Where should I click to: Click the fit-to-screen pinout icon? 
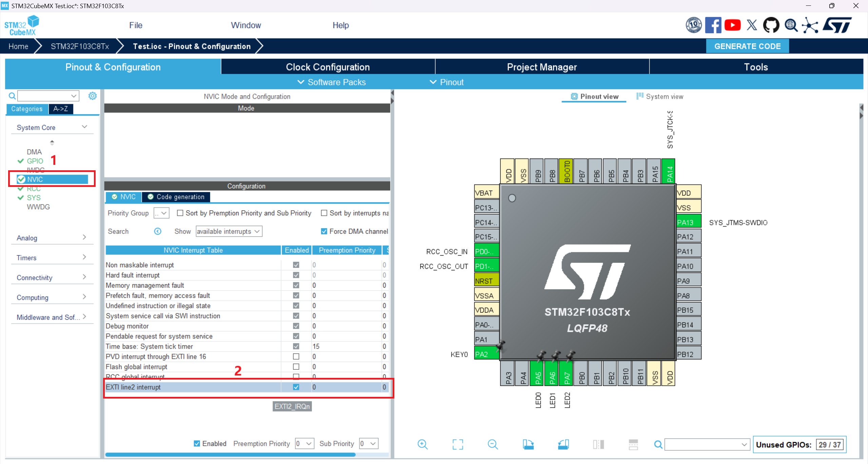click(458, 444)
